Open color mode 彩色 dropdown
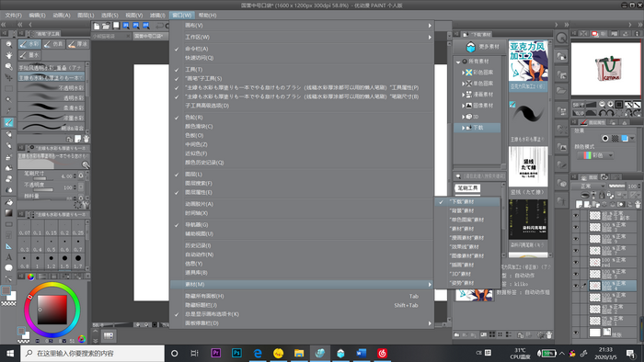 pos(595,155)
